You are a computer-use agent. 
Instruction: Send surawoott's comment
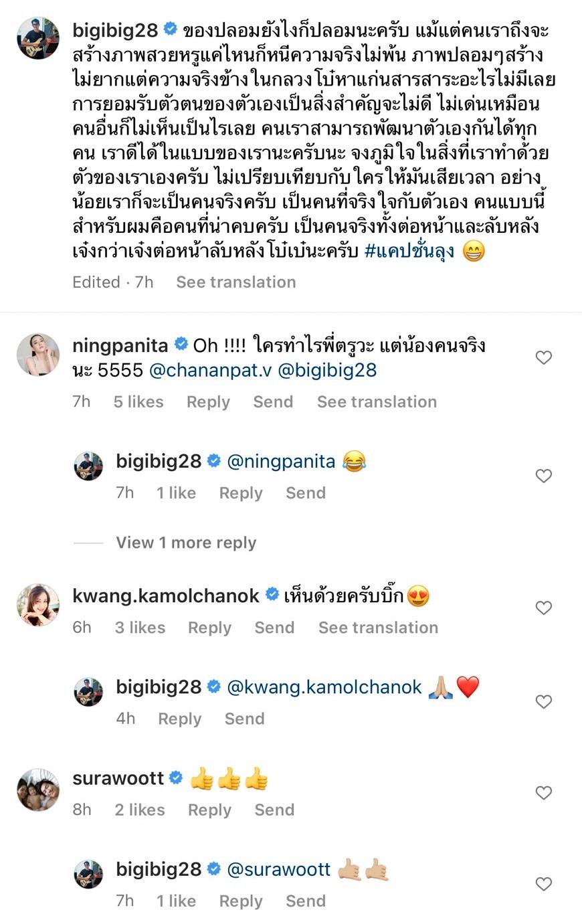[274, 810]
